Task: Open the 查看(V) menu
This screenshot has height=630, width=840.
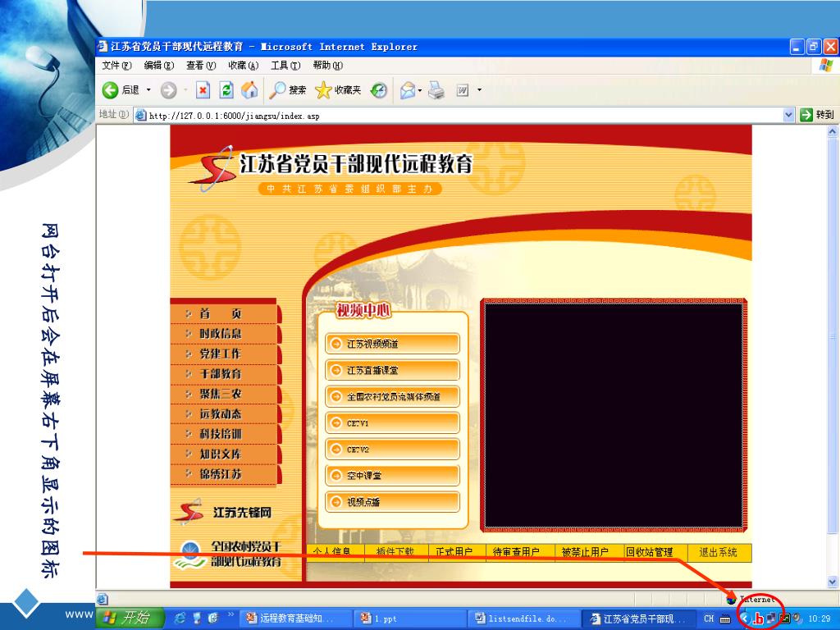Action: pyautogui.click(x=201, y=66)
